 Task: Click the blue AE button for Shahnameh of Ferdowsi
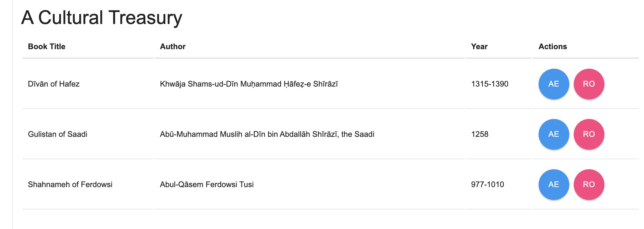(554, 185)
